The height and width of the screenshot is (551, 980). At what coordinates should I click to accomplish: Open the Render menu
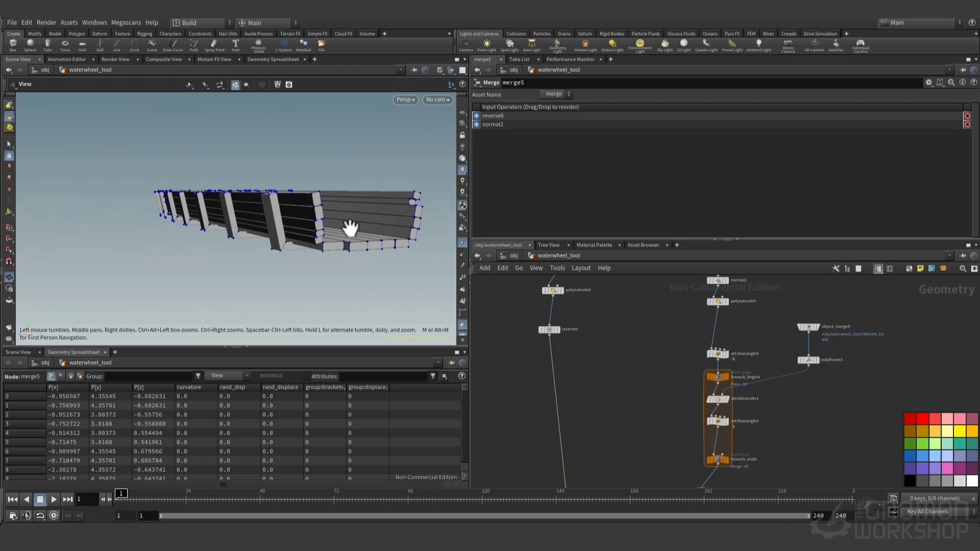pyautogui.click(x=46, y=22)
